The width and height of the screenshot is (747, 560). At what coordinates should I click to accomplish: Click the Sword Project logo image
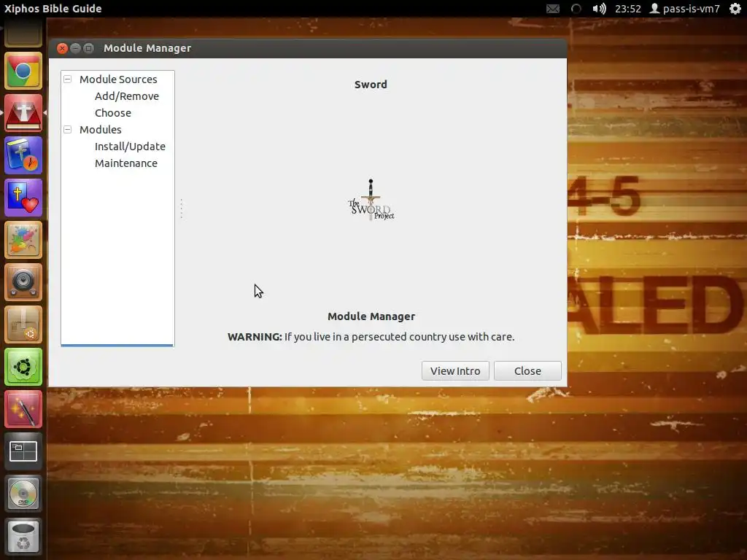[371, 201]
